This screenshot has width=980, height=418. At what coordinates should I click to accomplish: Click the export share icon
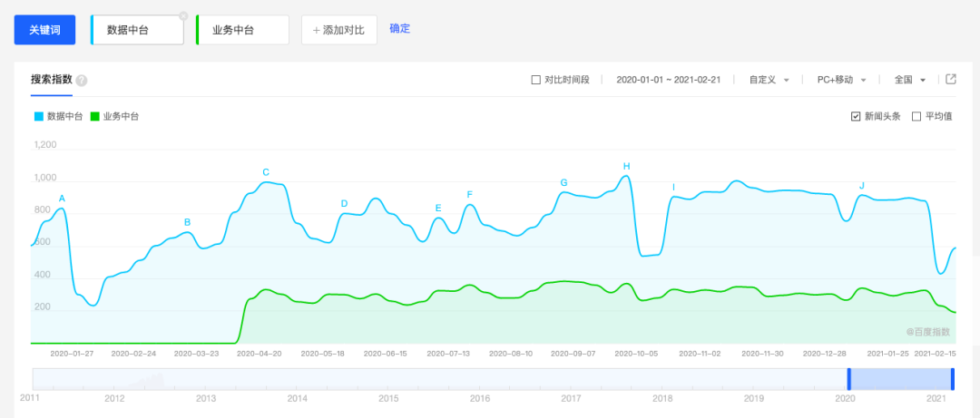click(951, 79)
